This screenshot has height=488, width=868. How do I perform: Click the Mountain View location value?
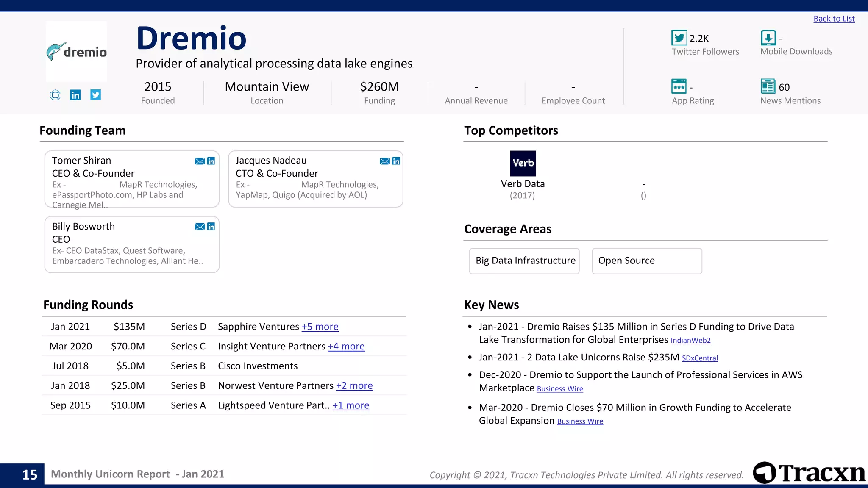click(x=267, y=86)
